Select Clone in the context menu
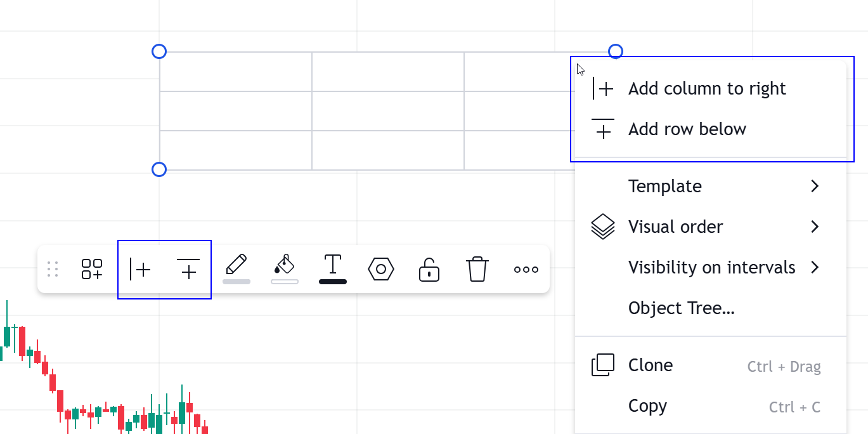 pyautogui.click(x=651, y=365)
